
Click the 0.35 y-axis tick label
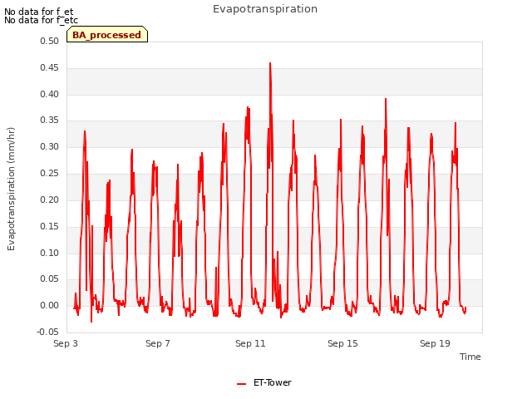(50, 120)
